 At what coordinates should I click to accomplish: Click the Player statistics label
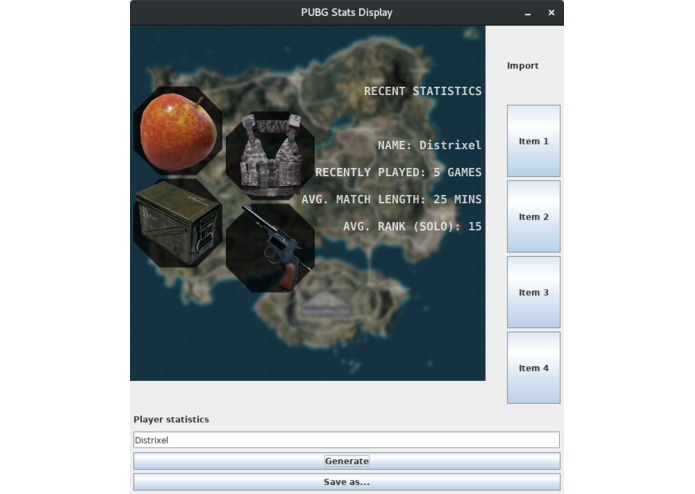171,419
